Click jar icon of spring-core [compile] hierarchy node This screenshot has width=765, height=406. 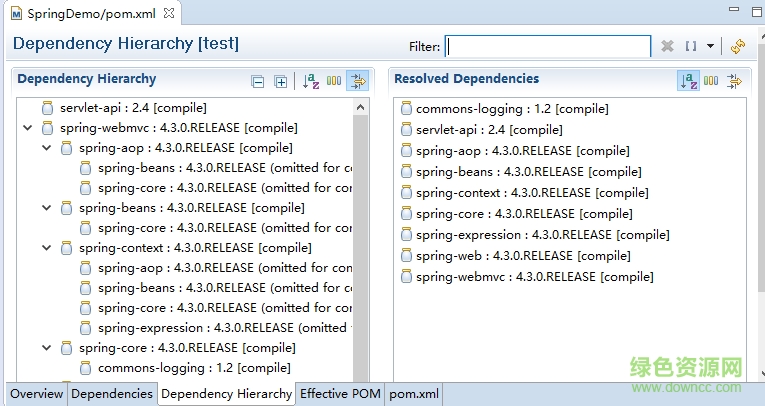66,348
